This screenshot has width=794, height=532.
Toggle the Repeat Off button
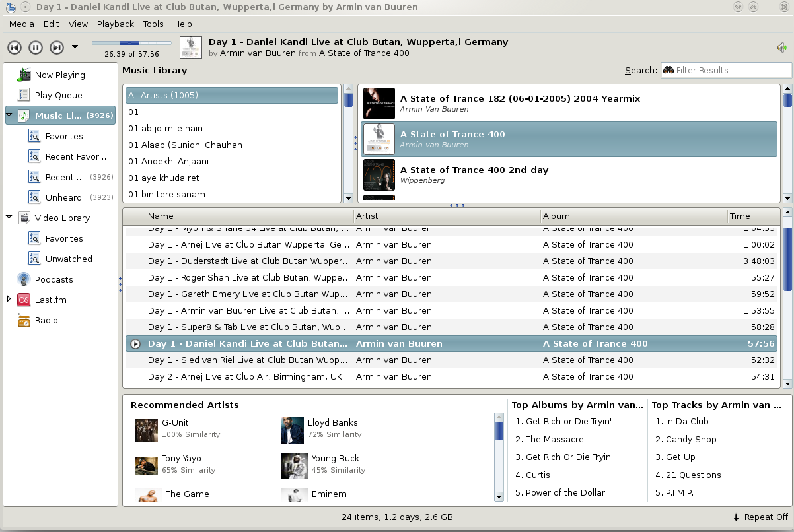tap(760, 517)
